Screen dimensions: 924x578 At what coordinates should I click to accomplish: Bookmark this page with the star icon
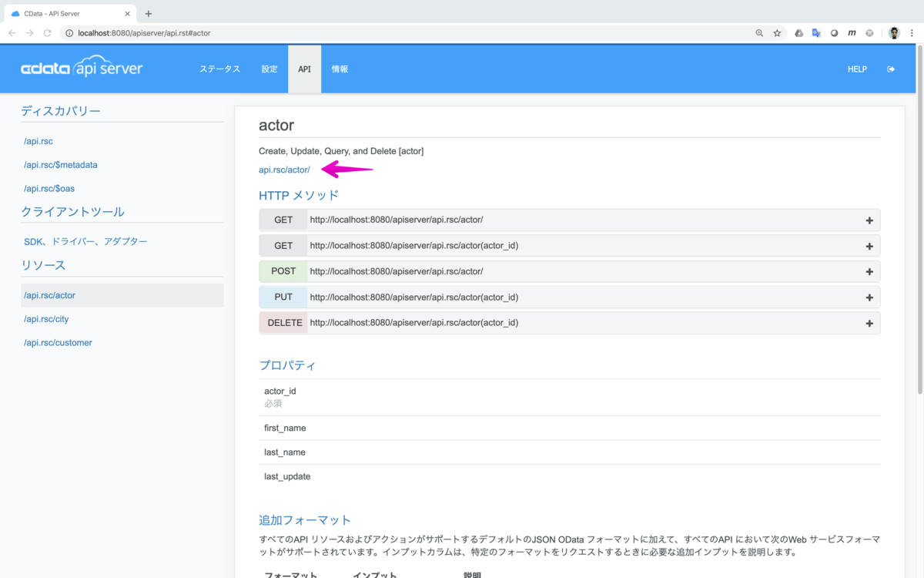pos(777,33)
